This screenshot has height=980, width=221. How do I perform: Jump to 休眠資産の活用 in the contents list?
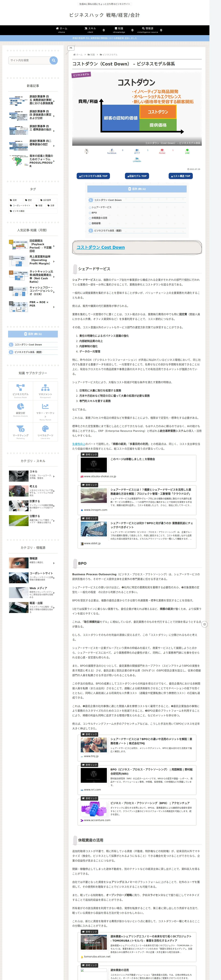[x=99, y=218]
